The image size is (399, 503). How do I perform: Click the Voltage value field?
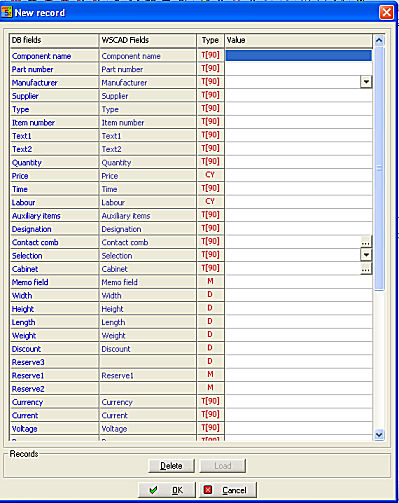coord(299,429)
